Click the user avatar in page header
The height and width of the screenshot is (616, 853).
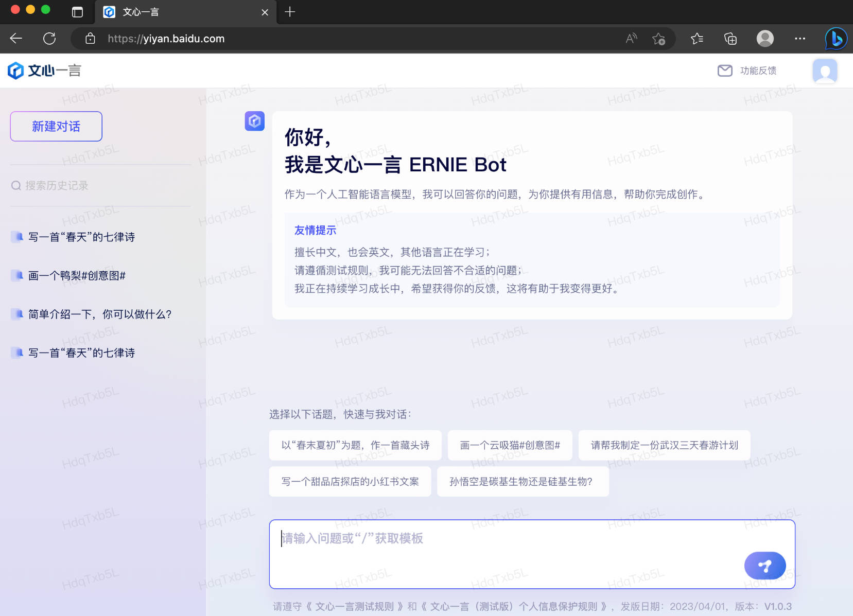click(x=825, y=71)
